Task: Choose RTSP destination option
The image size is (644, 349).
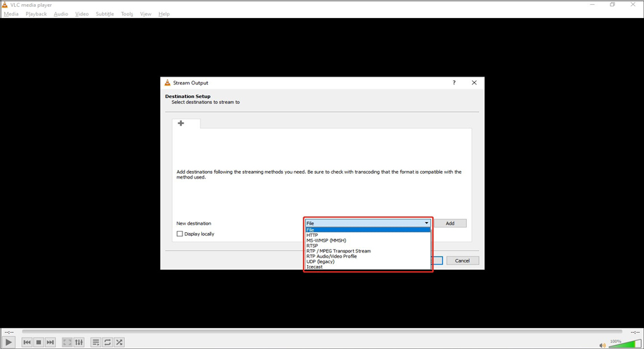Action: 368,246
